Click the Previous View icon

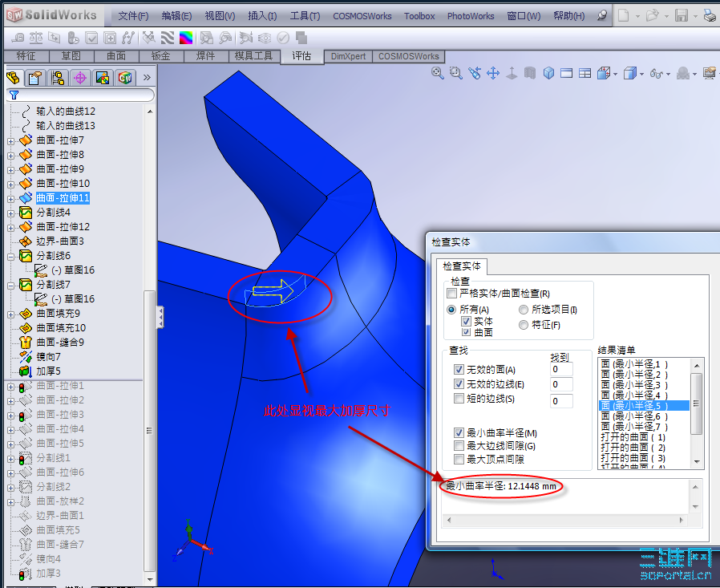coord(475,73)
